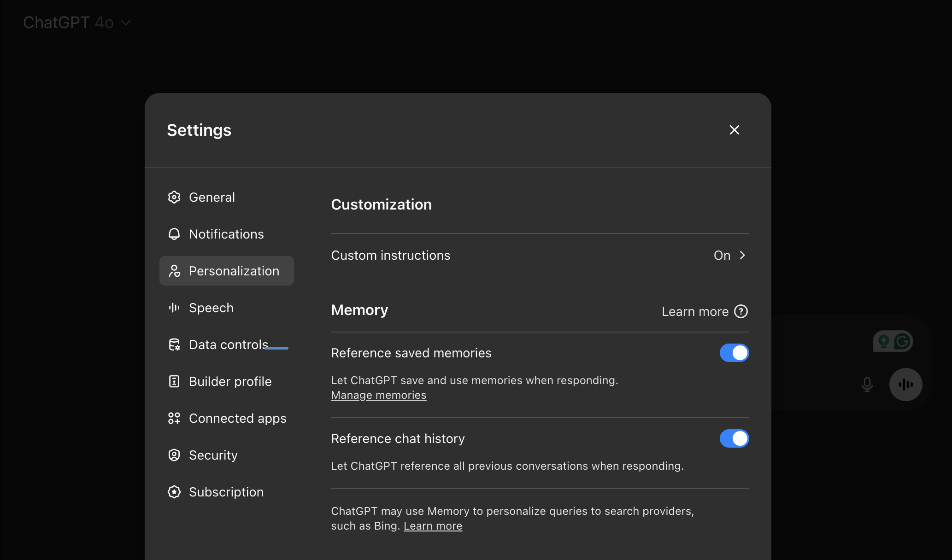Open the Connected apps tab
Viewport: 952px width, 560px height.
tap(227, 418)
